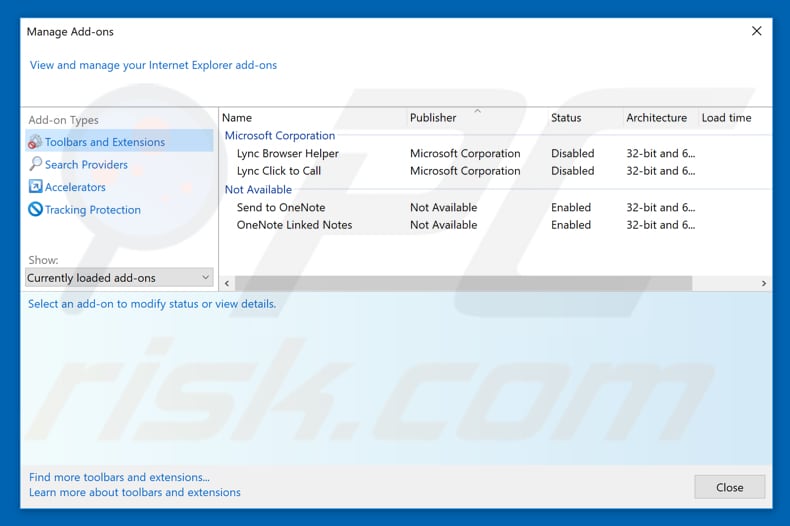The width and height of the screenshot is (790, 526).
Task: Select the OneNote Linked Notes add-on
Action: [x=294, y=225]
